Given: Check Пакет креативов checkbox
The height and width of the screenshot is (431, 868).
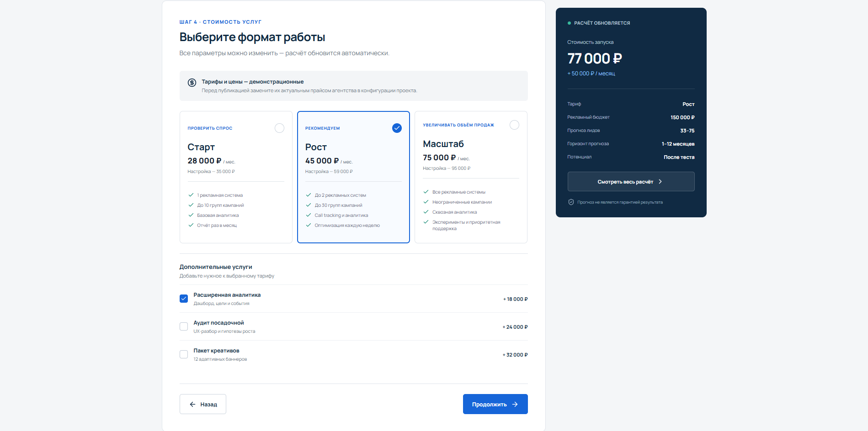Looking at the screenshot, I should click(x=184, y=354).
